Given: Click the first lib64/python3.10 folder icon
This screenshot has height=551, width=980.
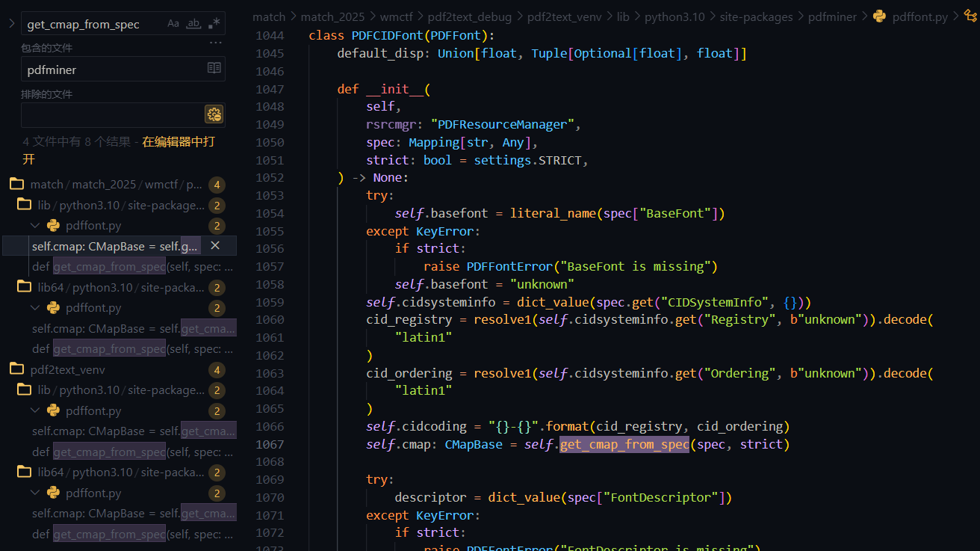Looking at the screenshot, I should [x=25, y=287].
